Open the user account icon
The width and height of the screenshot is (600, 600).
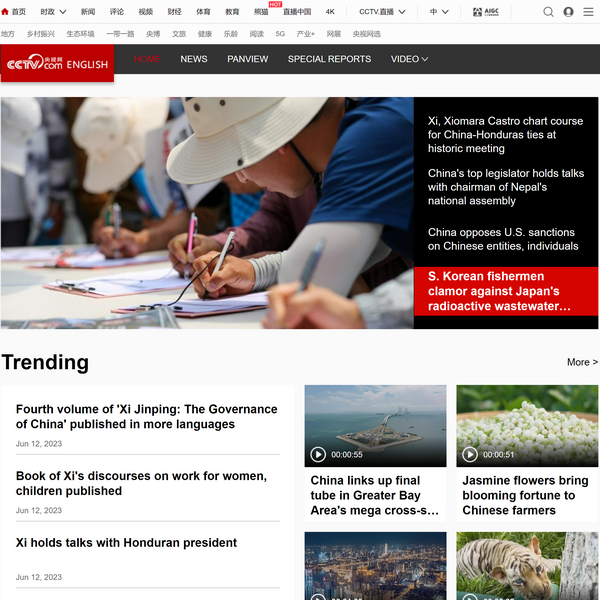pos(568,12)
